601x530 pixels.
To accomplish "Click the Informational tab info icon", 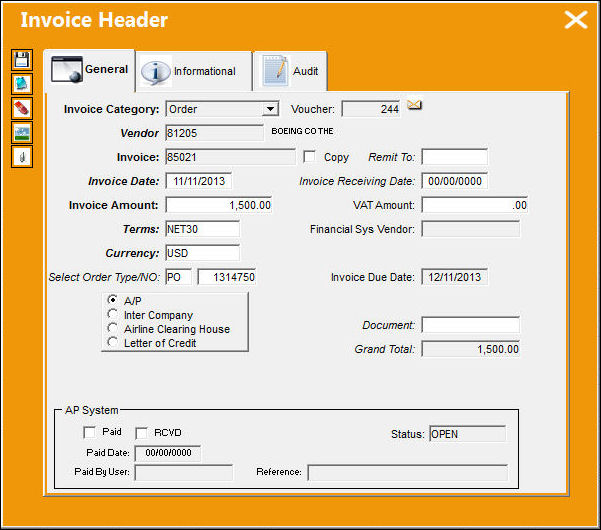I will (155, 72).
